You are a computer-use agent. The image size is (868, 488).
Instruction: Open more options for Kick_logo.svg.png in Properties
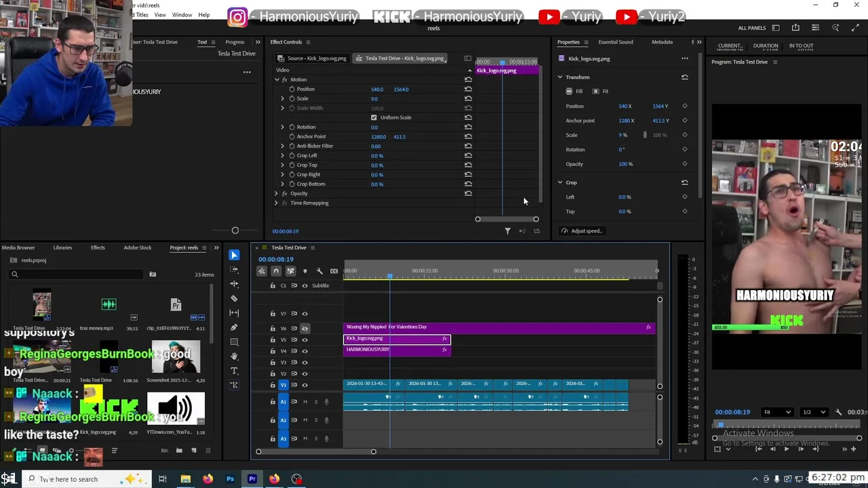pyautogui.click(x=684, y=58)
